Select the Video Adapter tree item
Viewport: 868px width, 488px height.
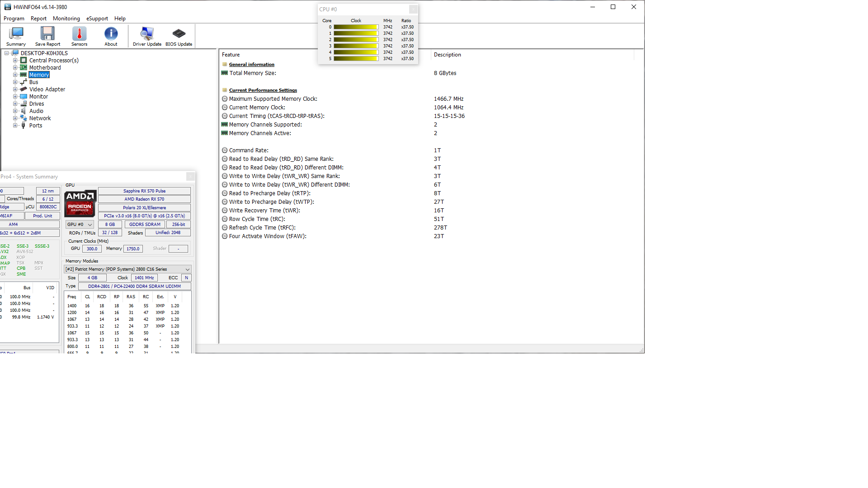(47, 89)
